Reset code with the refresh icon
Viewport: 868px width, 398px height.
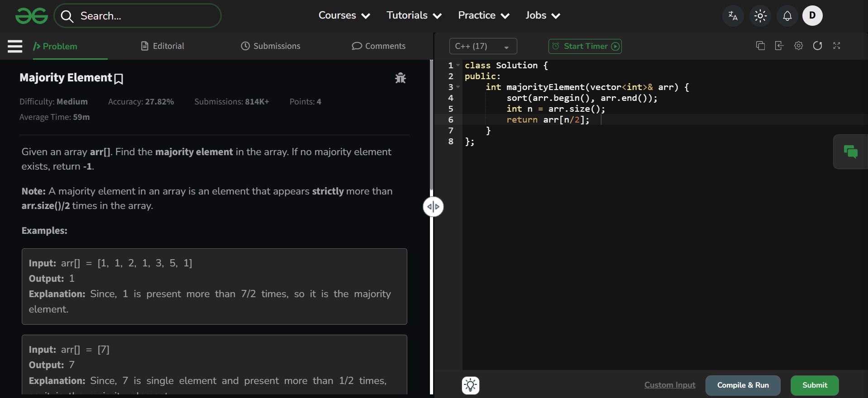(817, 46)
